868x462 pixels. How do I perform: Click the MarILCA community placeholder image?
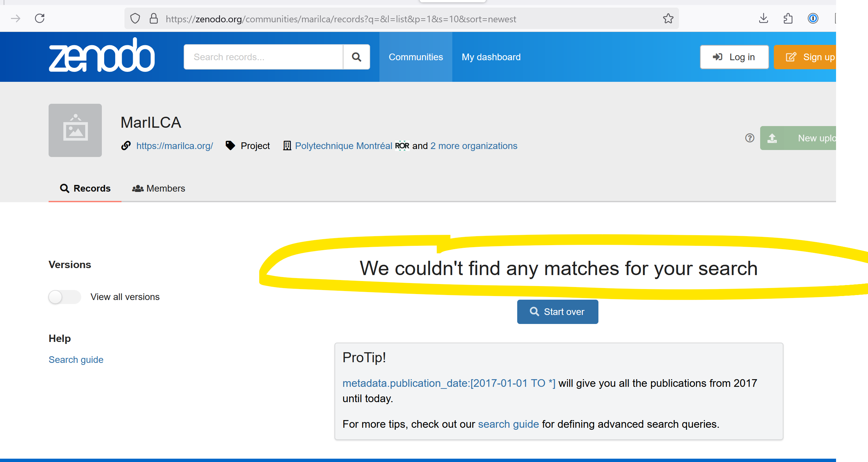click(x=75, y=130)
